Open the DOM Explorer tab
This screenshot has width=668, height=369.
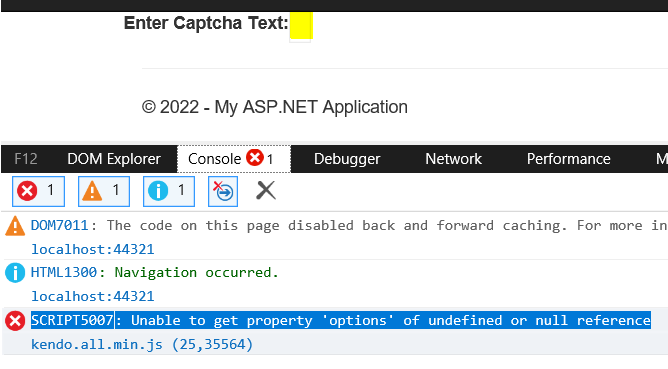pos(114,159)
